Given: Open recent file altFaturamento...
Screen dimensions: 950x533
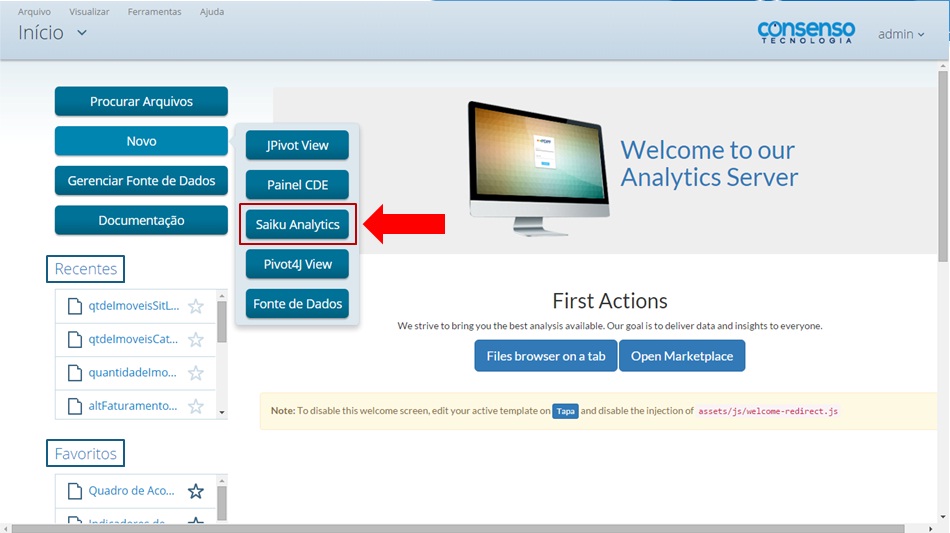Looking at the screenshot, I should (133, 406).
